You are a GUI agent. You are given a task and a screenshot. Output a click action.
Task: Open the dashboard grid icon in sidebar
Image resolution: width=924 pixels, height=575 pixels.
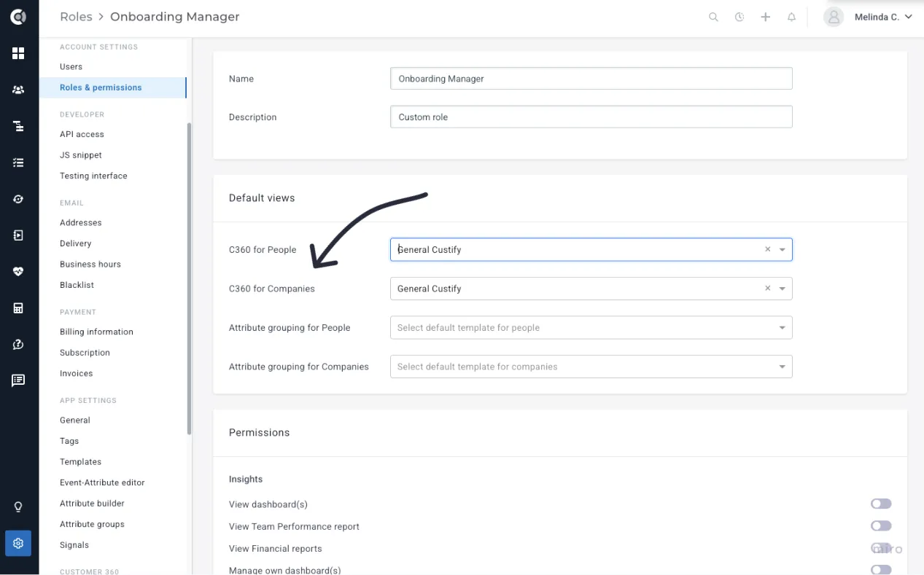tap(18, 53)
